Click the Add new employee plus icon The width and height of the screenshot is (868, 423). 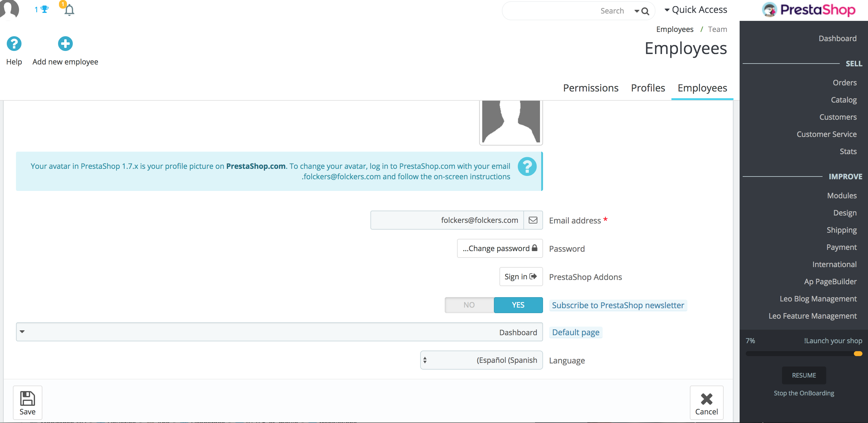[x=65, y=44]
